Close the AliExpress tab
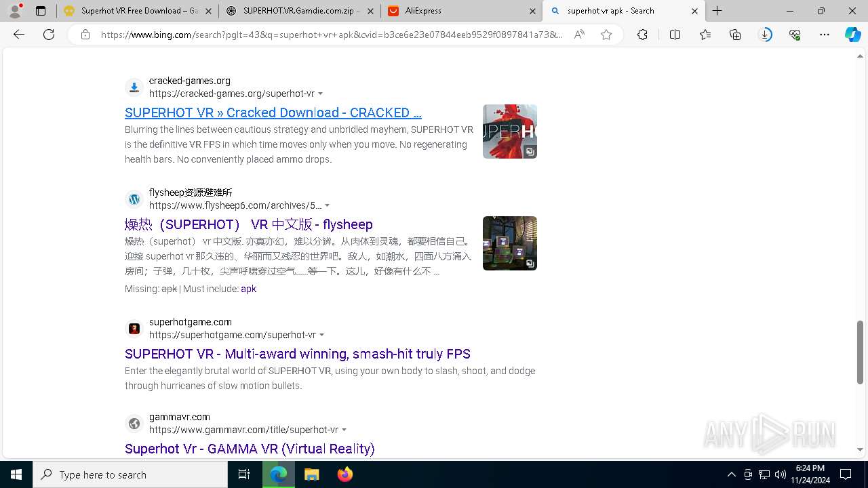The width and height of the screenshot is (868, 488). point(532,11)
